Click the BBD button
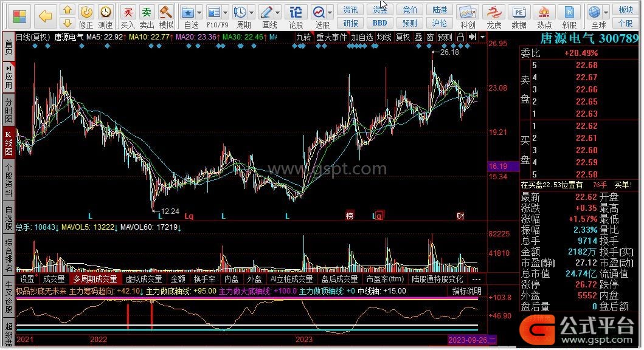The height and width of the screenshot is (350, 644). coord(379,23)
